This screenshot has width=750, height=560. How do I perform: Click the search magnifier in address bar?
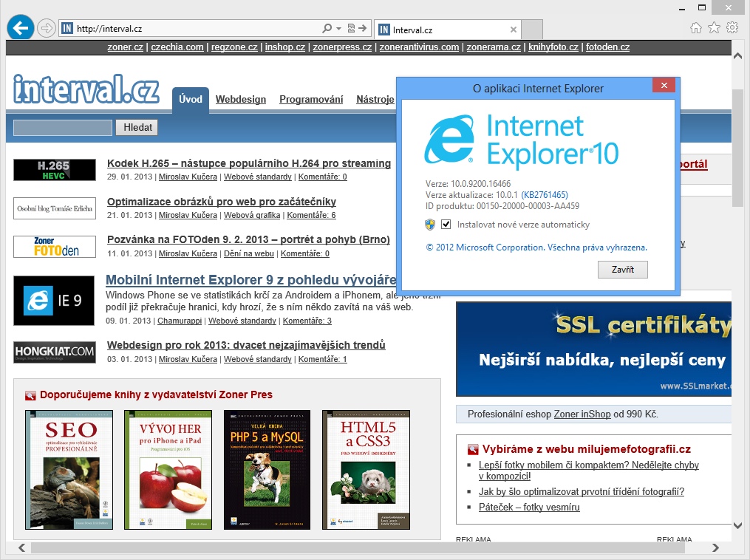(327, 28)
